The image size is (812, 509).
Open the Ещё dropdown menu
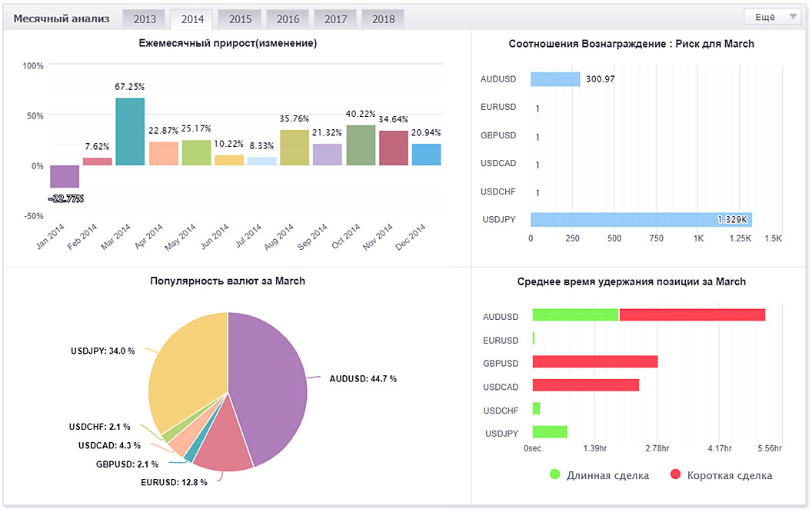[x=773, y=17]
